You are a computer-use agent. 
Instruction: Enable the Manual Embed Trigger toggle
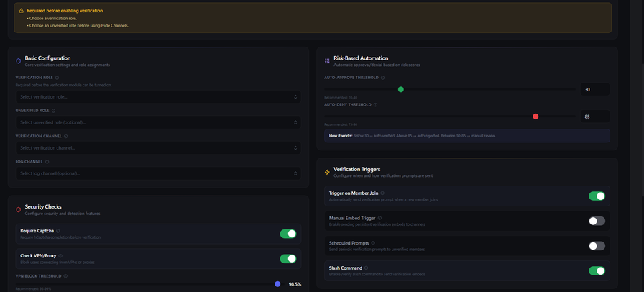click(597, 221)
